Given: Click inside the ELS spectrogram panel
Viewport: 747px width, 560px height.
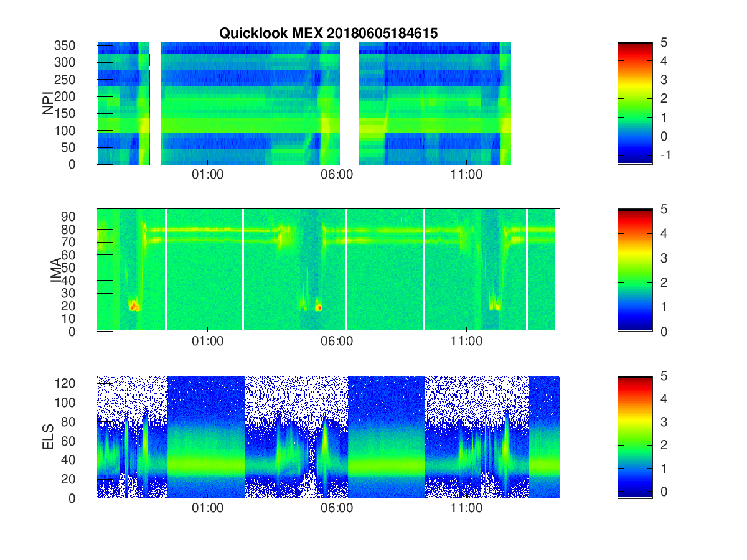Looking at the screenshot, I should coord(328,437).
